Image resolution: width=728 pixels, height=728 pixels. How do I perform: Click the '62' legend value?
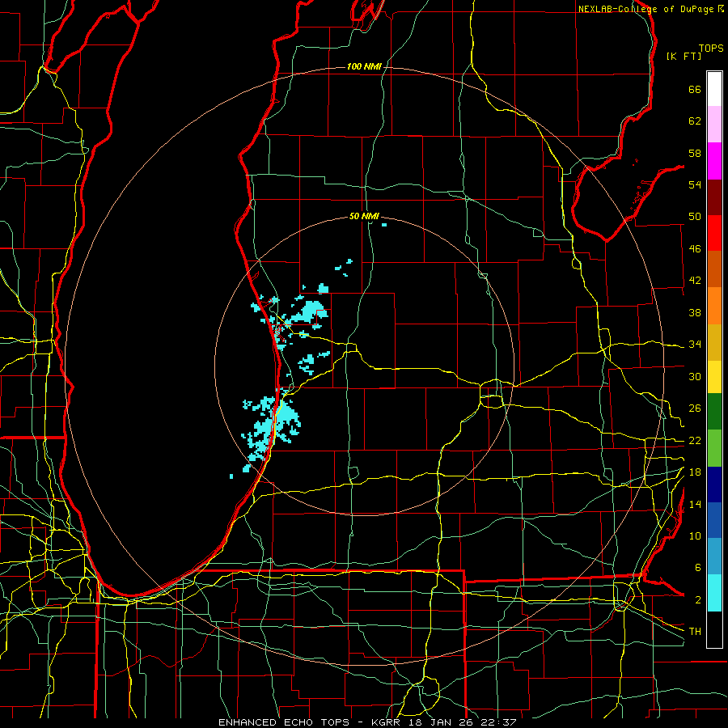[x=695, y=121]
